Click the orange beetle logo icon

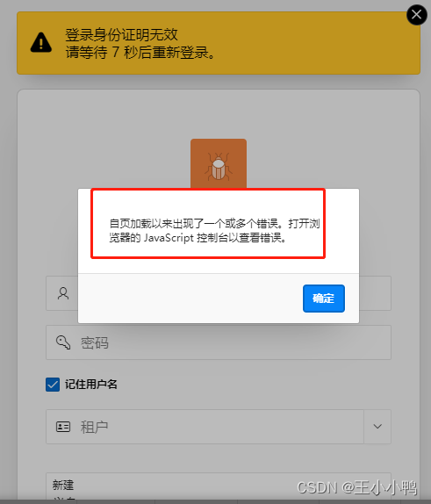click(x=219, y=163)
